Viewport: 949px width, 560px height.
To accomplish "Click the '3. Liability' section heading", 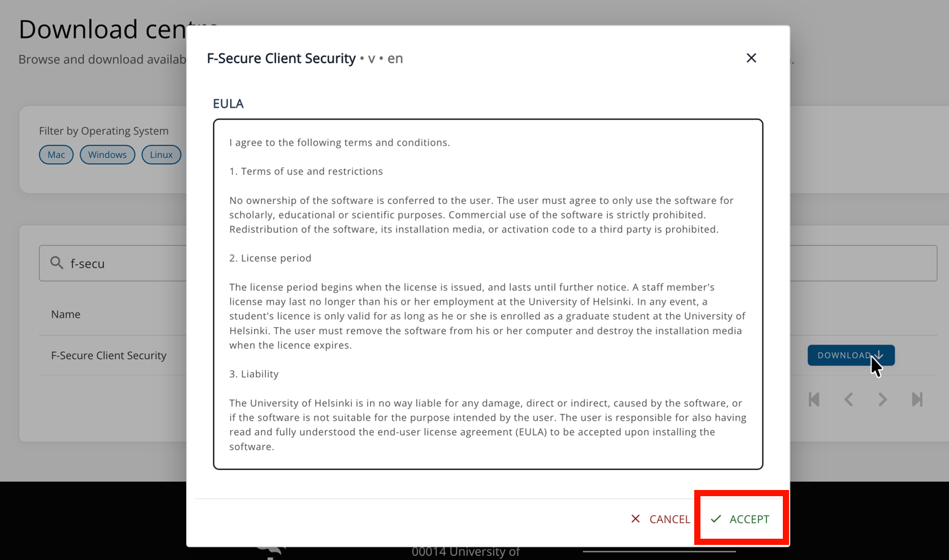I will (254, 374).
